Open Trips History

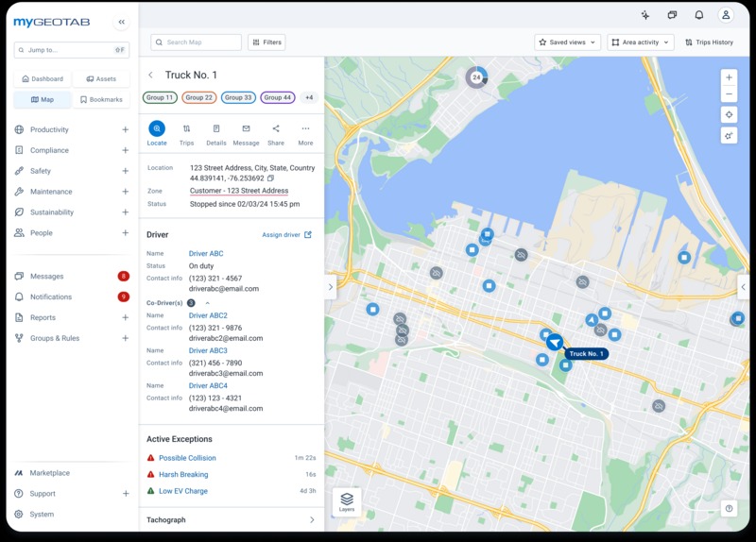pos(710,42)
